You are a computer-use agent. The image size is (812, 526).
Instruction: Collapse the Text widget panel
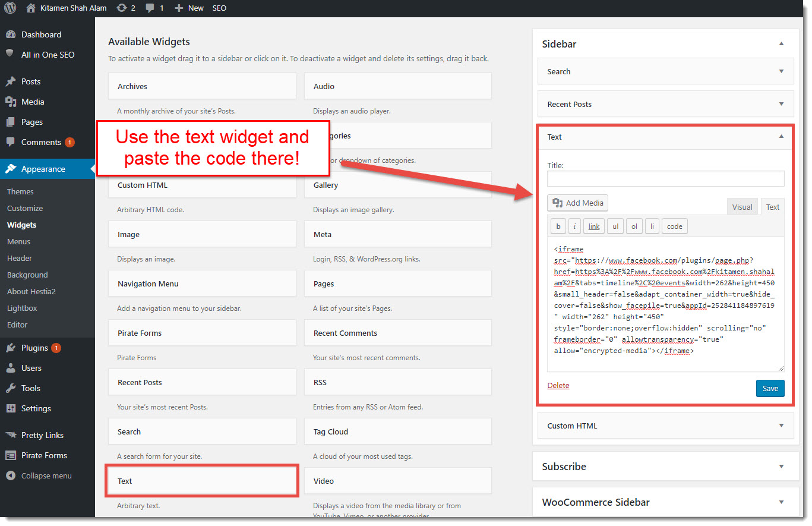781,137
